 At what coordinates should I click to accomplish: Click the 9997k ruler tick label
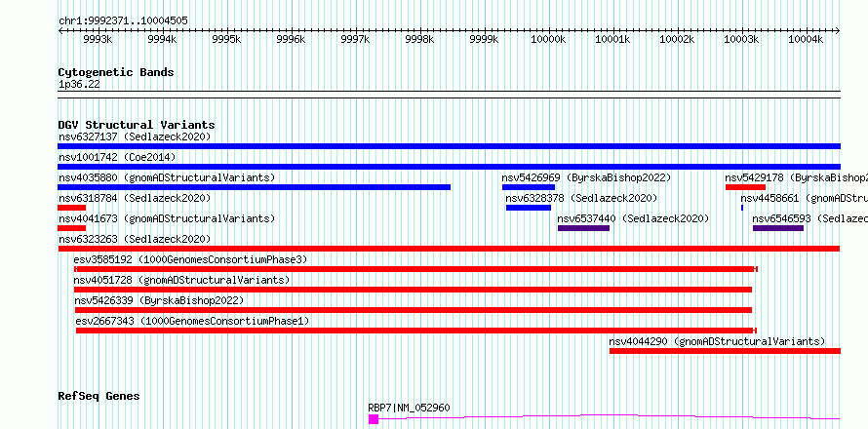tap(356, 39)
